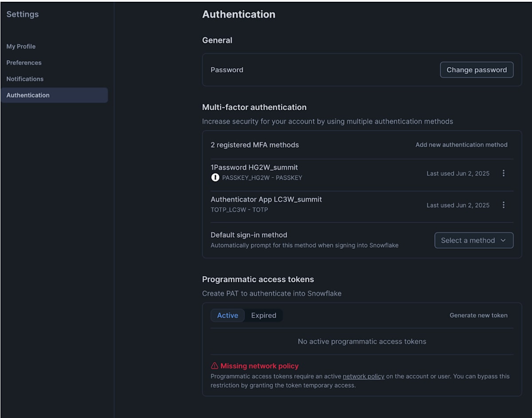Screen dimensions: 532x418
Task: Click the warning triangle icon for Missing network policy
Action: (x=215, y=366)
